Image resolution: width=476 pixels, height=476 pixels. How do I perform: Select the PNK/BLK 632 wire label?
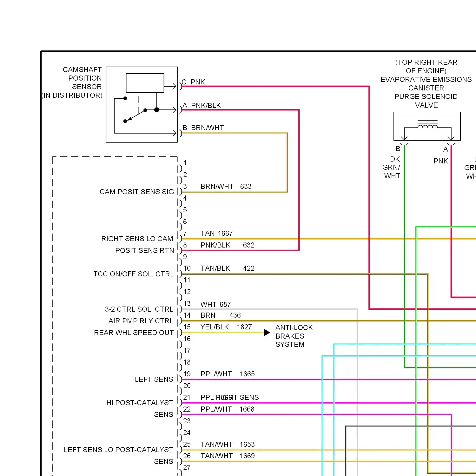tap(228, 245)
